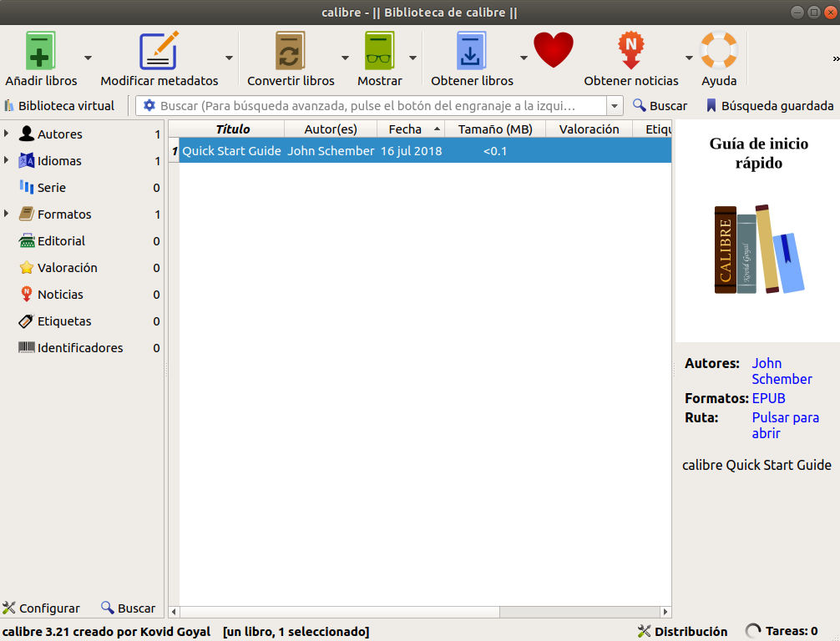Open the Mostrar dropdown arrow
840x641 pixels.
click(412, 58)
